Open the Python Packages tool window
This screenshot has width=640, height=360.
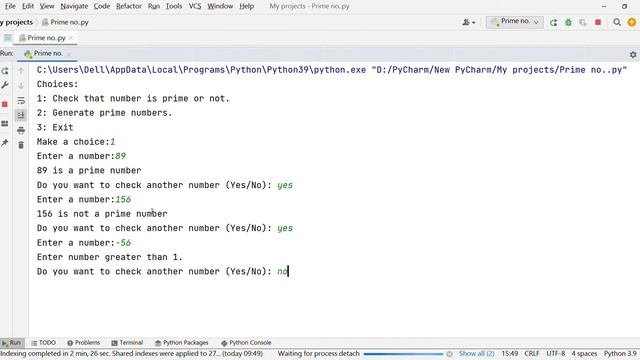[x=182, y=343]
